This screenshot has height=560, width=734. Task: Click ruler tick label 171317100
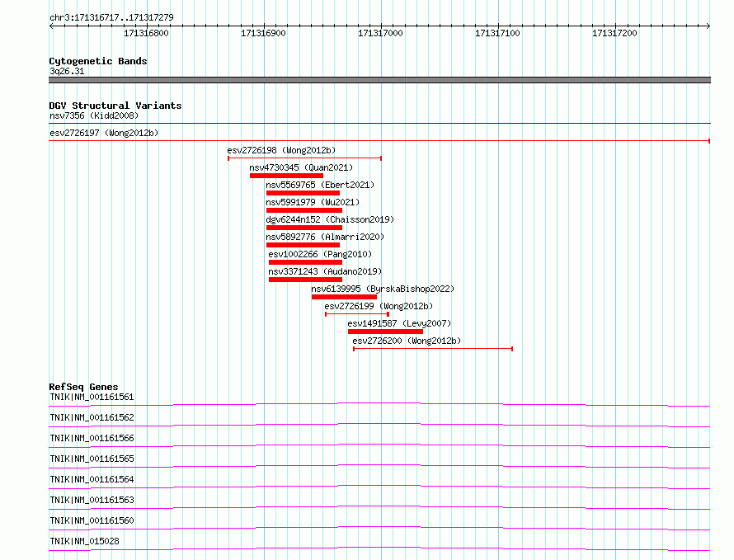pos(497,33)
